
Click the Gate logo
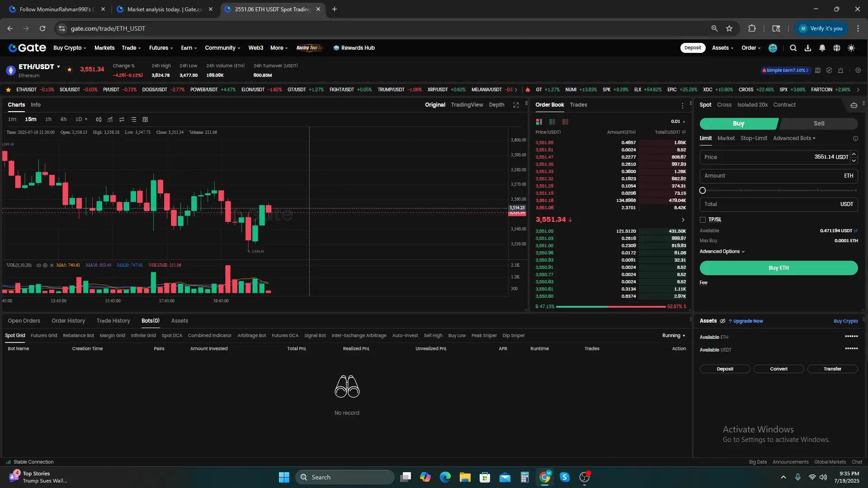coord(28,48)
